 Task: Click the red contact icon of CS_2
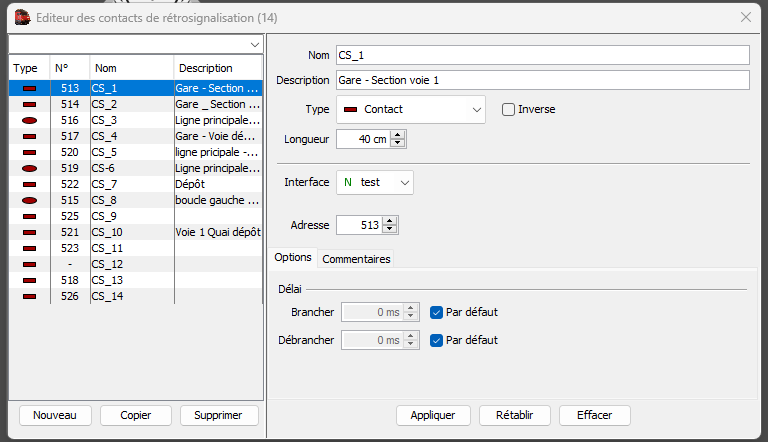pyautogui.click(x=29, y=104)
